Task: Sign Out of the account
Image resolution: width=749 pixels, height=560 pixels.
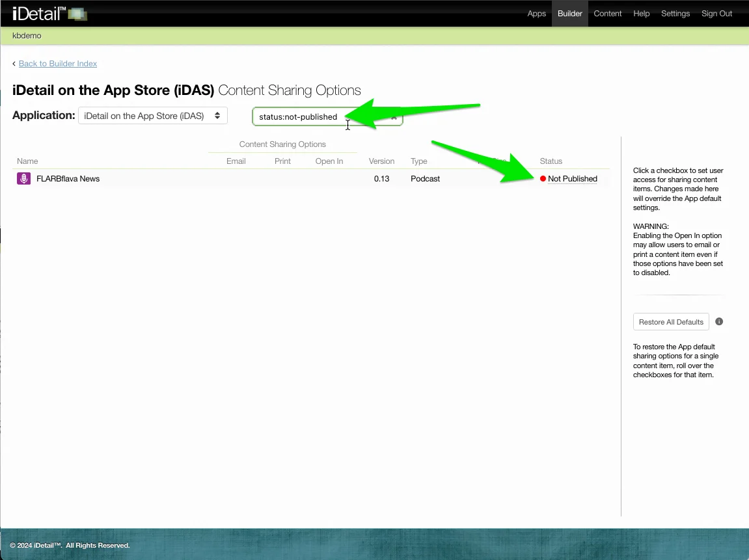Action: pos(716,14)
